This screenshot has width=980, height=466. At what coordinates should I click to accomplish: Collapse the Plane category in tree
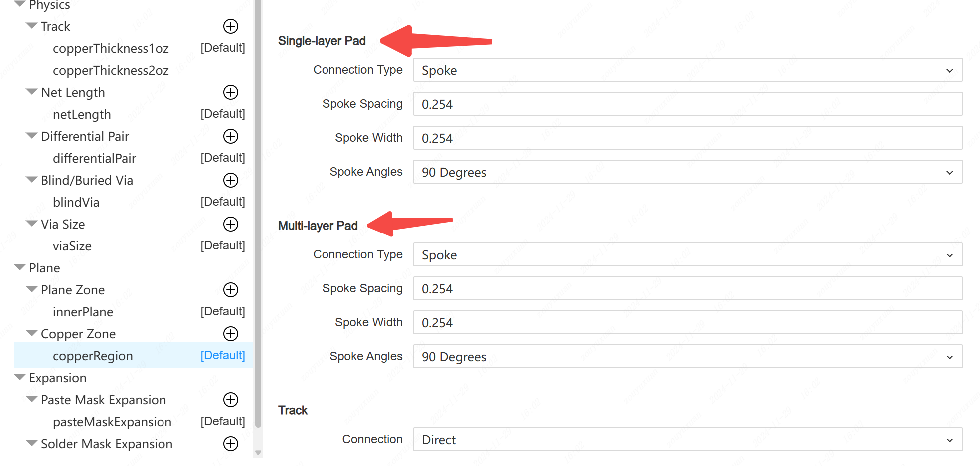click(20, 267)
